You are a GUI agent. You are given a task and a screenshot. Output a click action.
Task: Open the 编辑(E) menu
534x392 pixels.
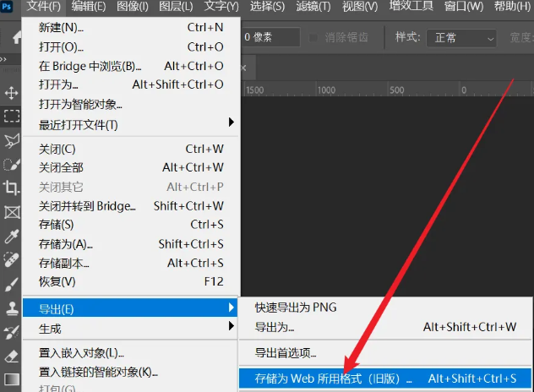pos(89,6)
